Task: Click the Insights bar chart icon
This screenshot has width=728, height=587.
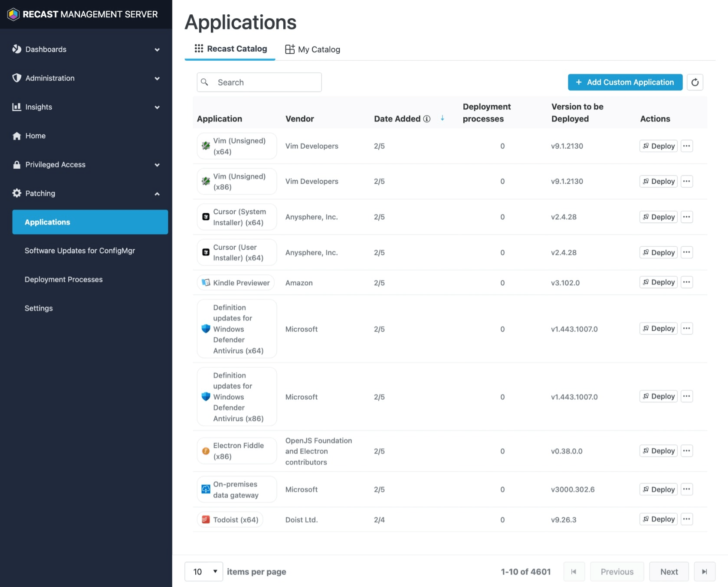Action: tap(16, 107)
